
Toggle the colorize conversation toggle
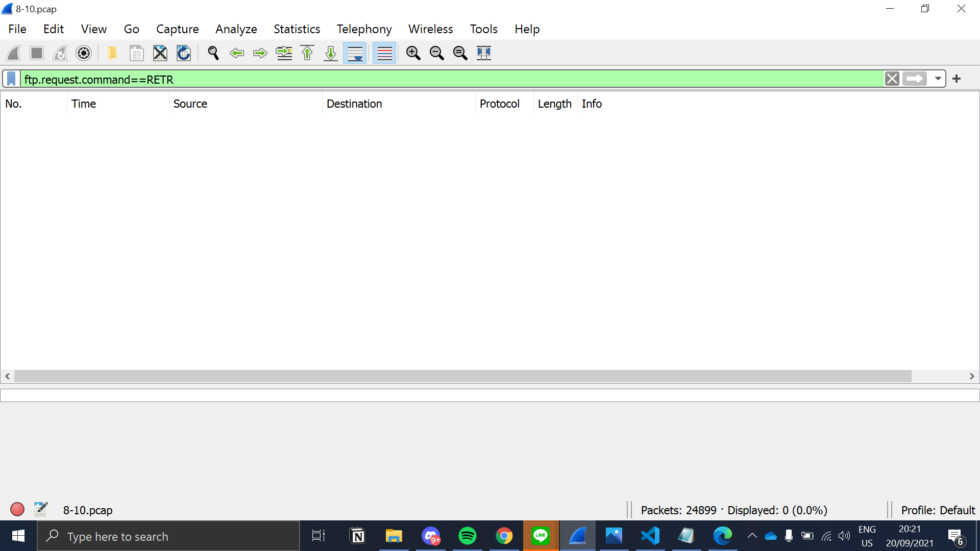pyautogui.click(x=384, y=53)
